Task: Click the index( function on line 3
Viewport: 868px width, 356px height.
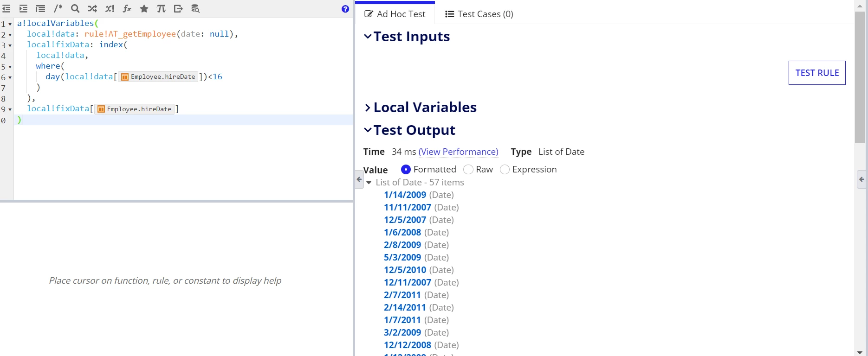Action: click(113, 44)
